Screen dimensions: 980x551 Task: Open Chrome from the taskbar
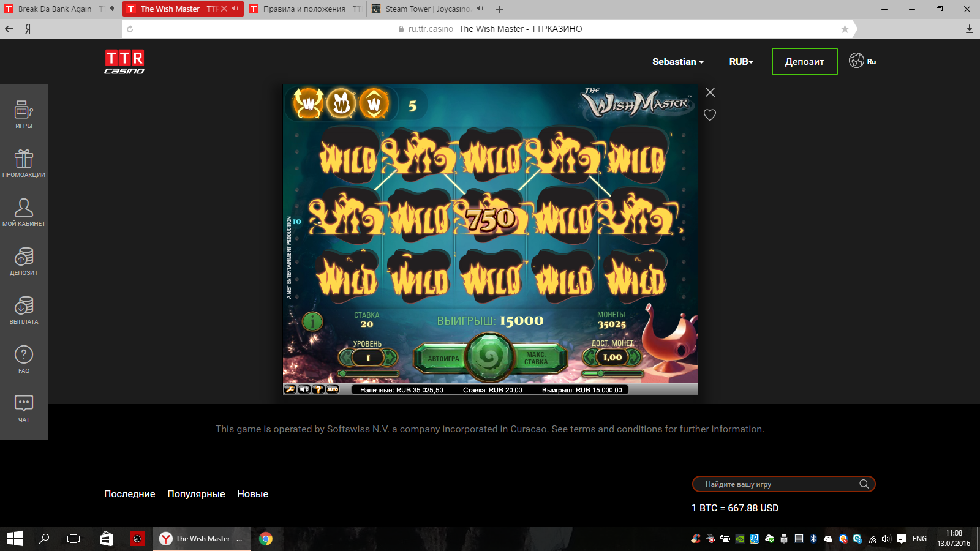point(266,539)
